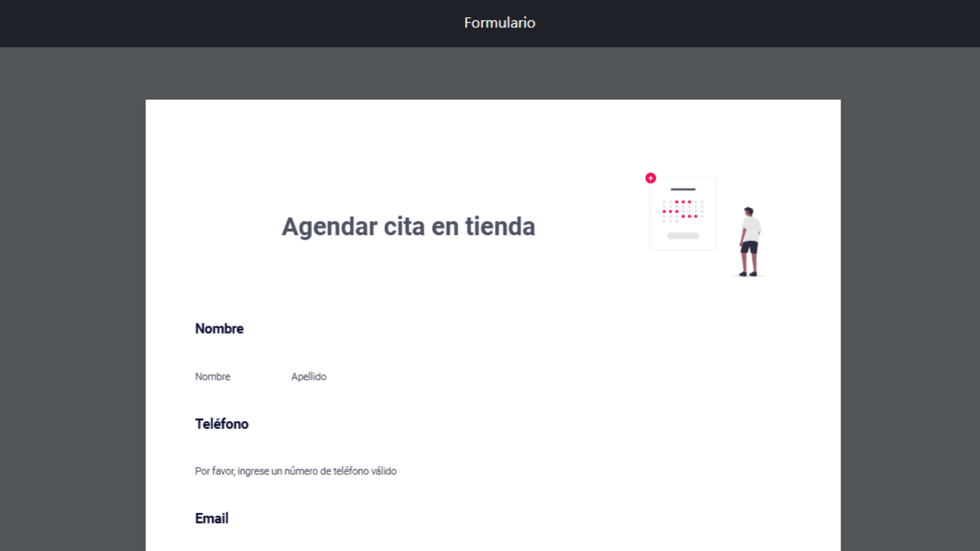980x551 pixels.
Task: Click a gray unselected date dot on the calendar
Action: pos(664,207)
